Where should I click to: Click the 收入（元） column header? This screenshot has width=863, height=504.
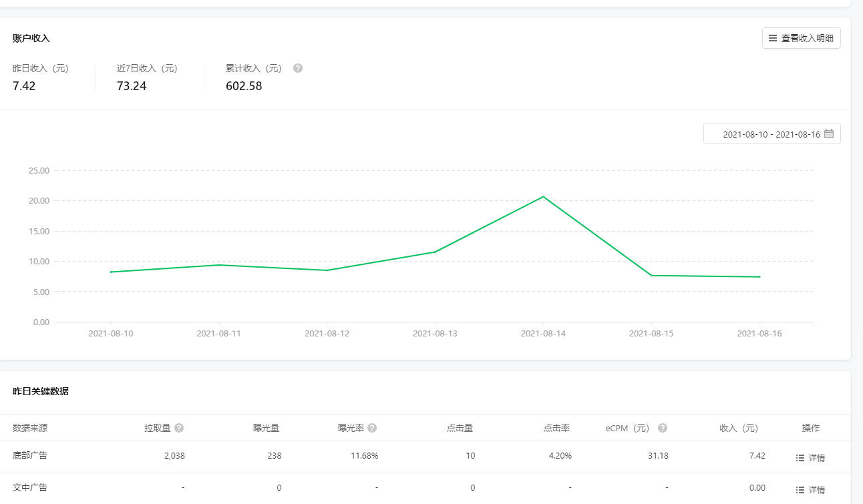pos(739,428)
